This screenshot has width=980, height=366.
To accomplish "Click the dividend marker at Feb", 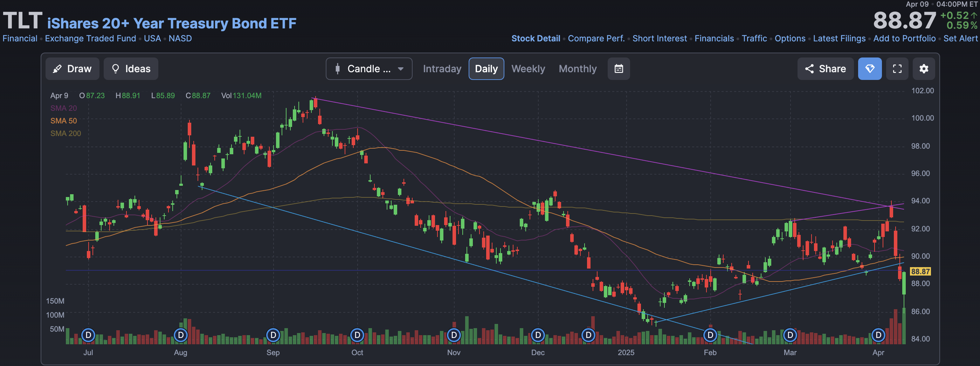I will [710, 335].
